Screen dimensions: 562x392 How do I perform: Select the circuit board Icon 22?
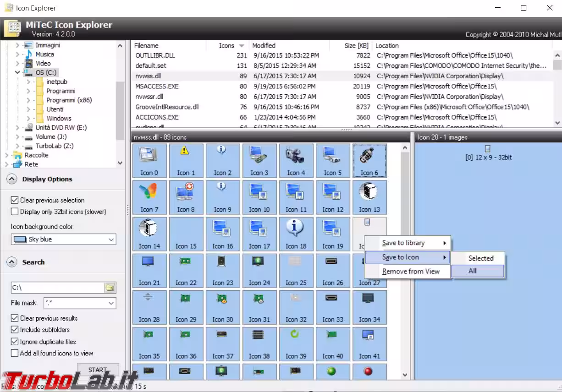coord(186,270)
